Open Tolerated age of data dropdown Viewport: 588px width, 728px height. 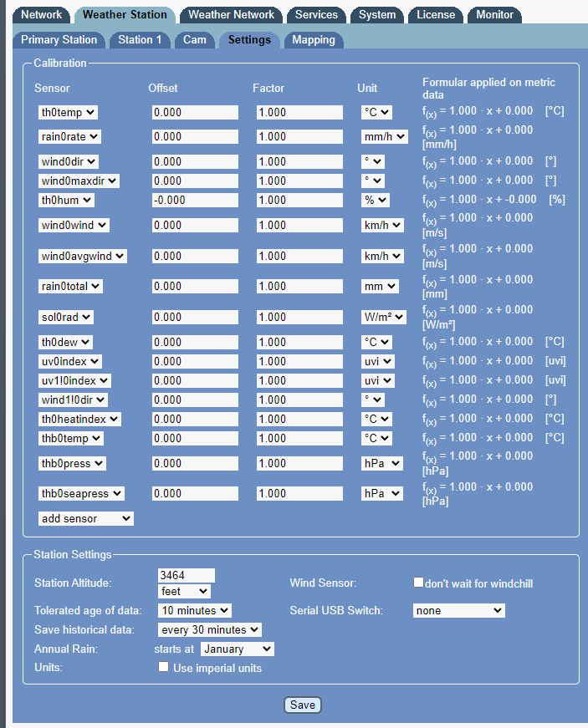pos(195,611)
